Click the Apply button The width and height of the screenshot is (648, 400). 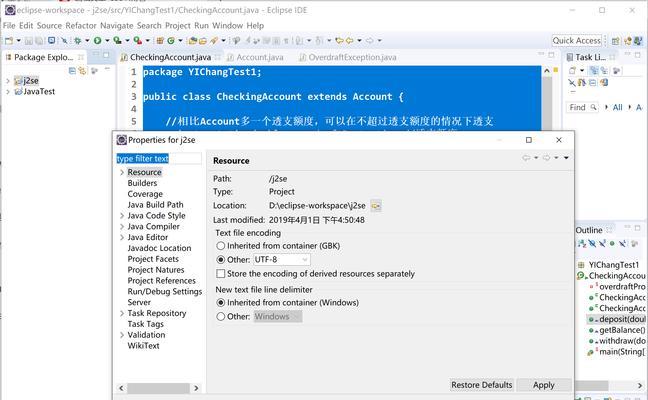pos(543,385)
